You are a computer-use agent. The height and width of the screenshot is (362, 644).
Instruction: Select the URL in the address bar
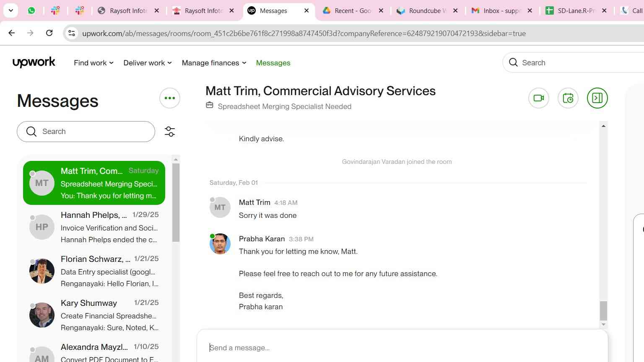(304, 34)
